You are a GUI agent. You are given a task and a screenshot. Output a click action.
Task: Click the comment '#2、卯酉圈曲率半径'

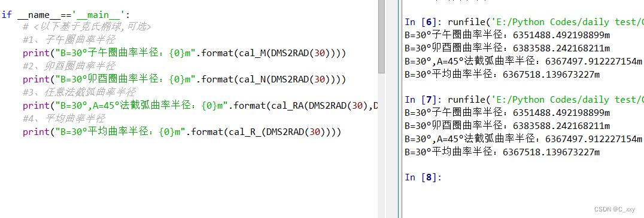[x=69, y=66]
